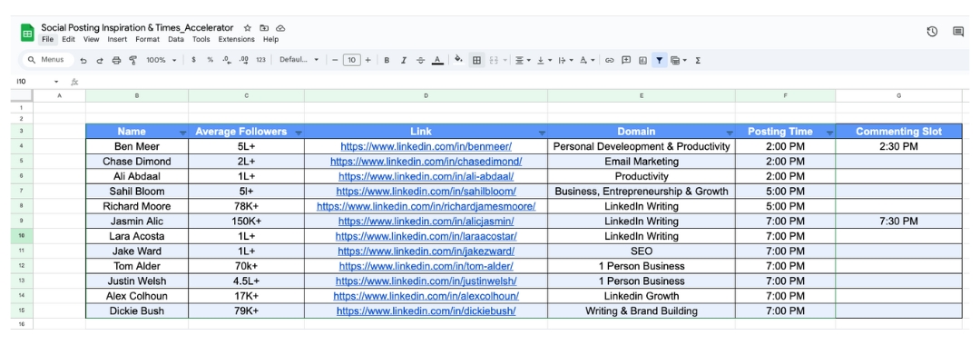The width and height of the screenshot is (980, 345).
Task: Decrease font size with minus
Action: pos(335,60)
